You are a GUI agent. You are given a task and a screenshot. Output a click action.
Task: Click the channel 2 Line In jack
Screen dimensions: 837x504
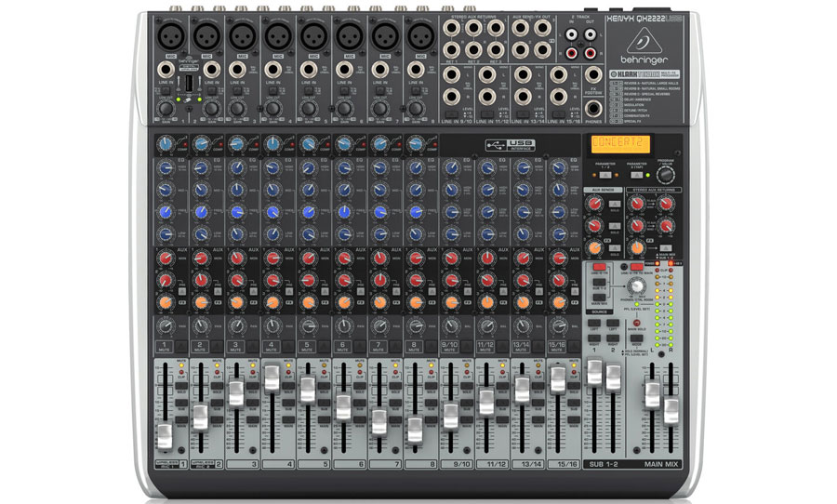coord(212,70)
